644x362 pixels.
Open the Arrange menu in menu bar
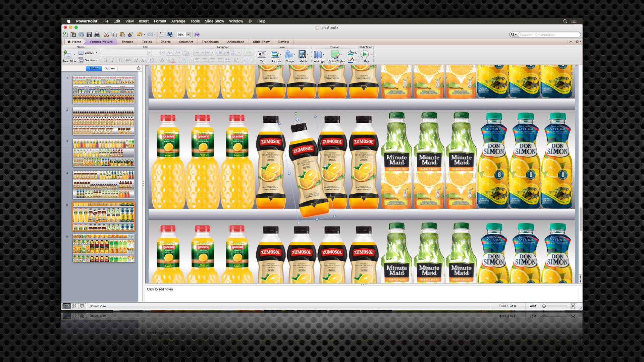click(178, 21)
